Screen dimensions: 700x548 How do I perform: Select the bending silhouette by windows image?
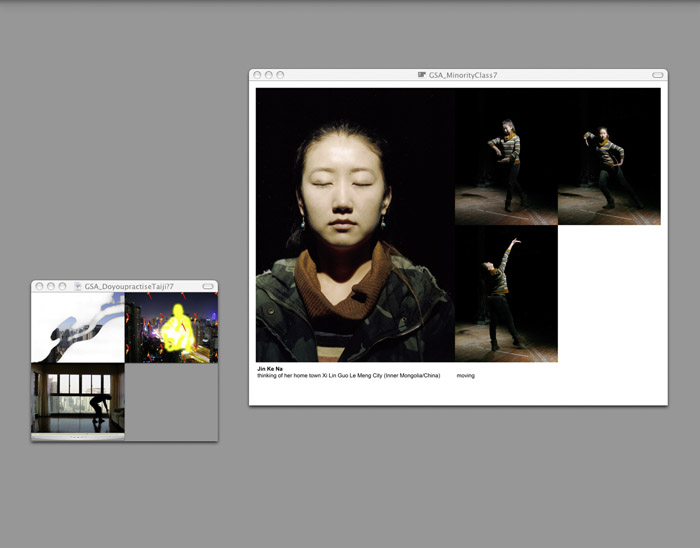click(78, 397)
